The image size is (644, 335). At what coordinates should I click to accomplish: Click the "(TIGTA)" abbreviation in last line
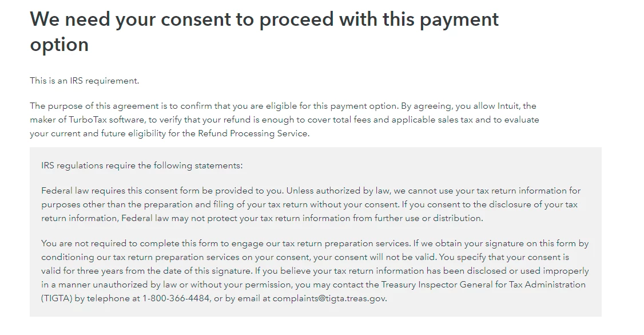point(57,298)
